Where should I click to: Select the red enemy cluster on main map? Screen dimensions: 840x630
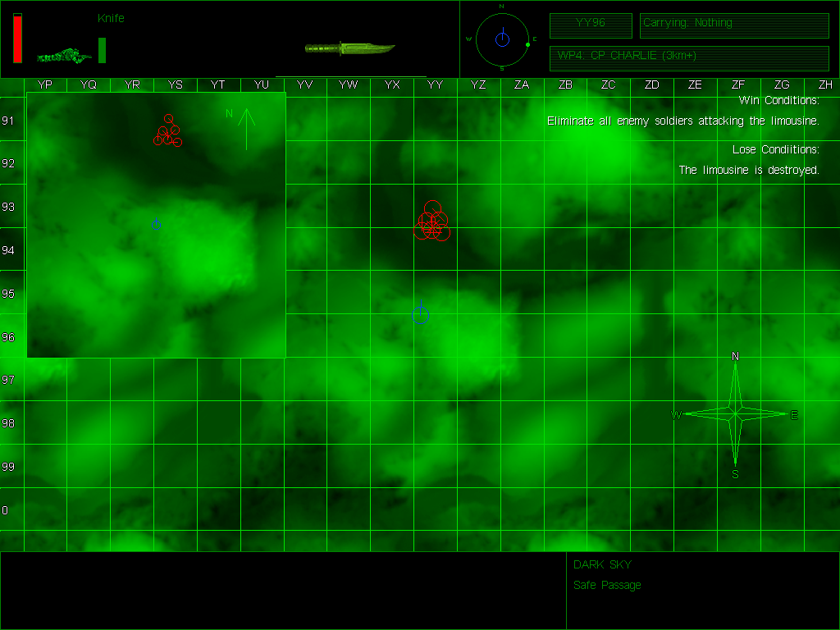(431, 221)
